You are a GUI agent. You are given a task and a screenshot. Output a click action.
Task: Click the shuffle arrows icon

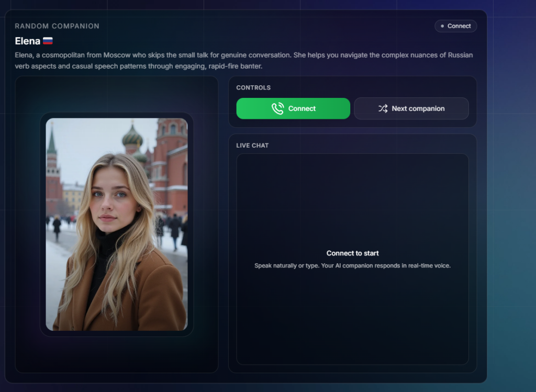[383, 108]
